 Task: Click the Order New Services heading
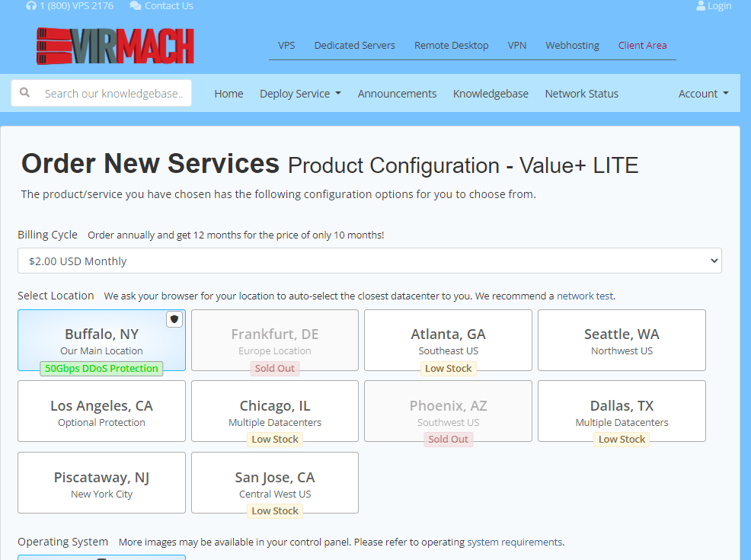[x=150, y=163]
